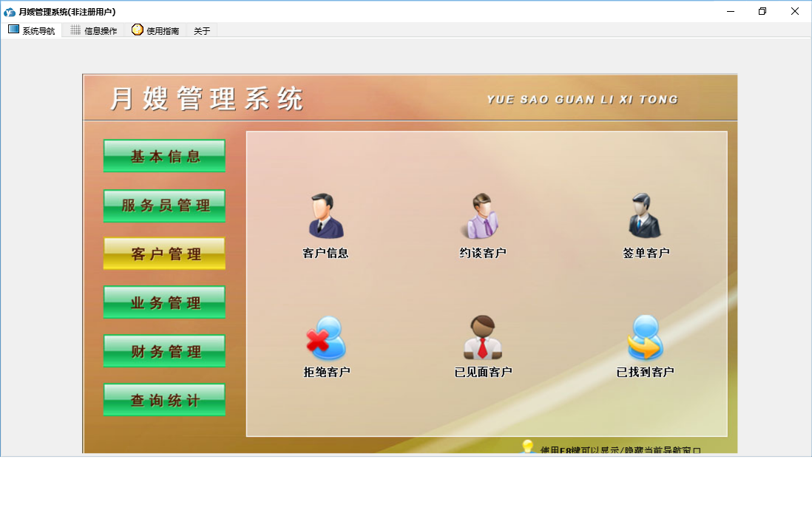Minimize the 月嫂管理系统 window

(730, 11)
